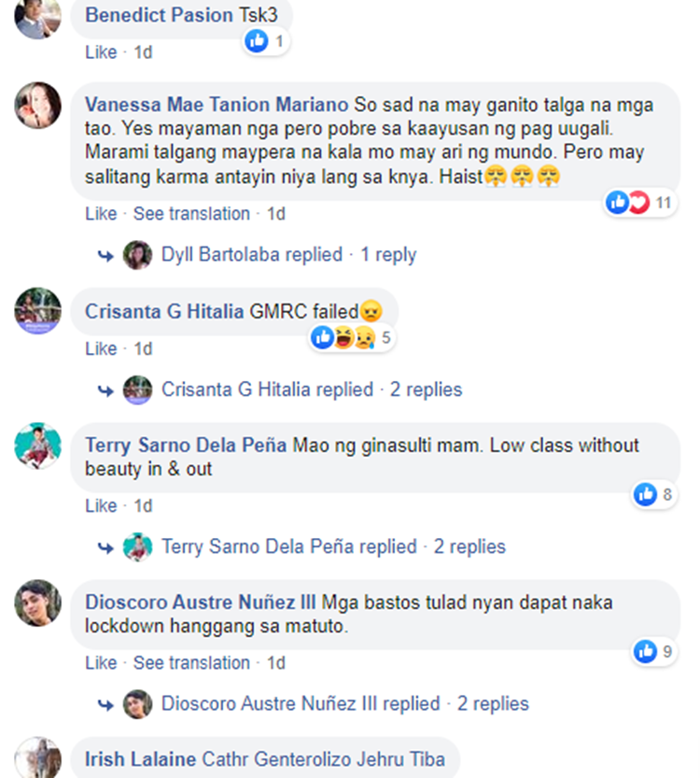Open Terry Sarno Dela Peña's profile avatar
The image size is (700, 778).
tap(37, 446)
